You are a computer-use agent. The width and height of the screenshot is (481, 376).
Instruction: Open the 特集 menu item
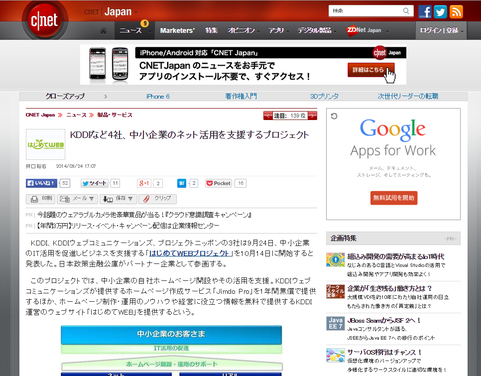click(211, 31)
